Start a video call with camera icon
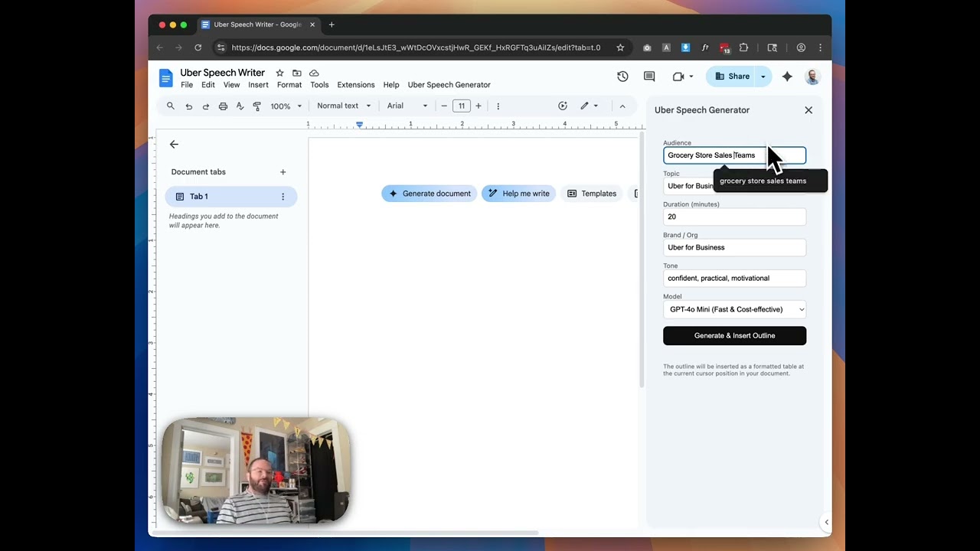 (678, 77)
